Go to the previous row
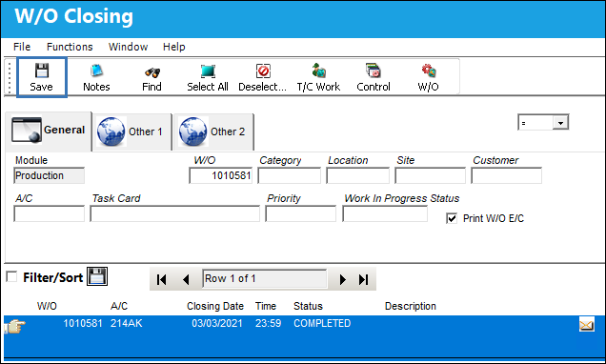Image resolution: width=606 pixels, height=364 pixels. pyautogui.click(x=186, y=279)
